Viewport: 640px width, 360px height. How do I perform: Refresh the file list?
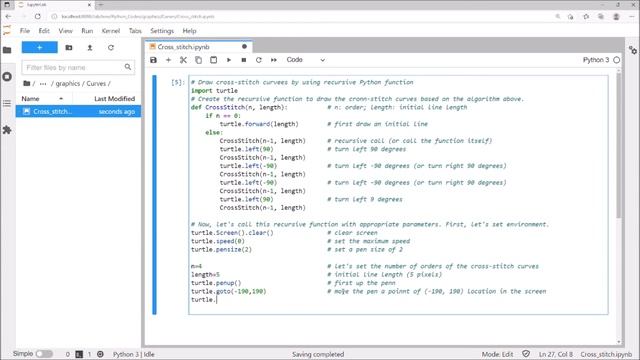click(x=111, y=48)
